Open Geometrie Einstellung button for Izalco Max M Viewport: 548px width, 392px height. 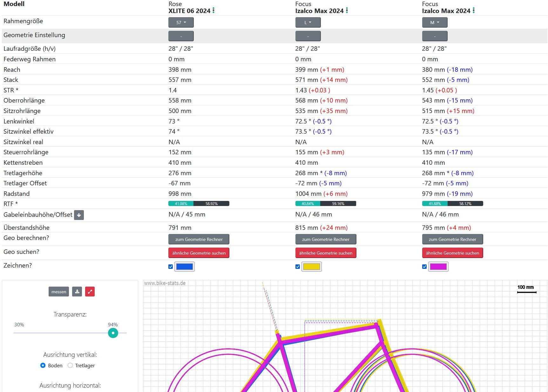(435, 36)
